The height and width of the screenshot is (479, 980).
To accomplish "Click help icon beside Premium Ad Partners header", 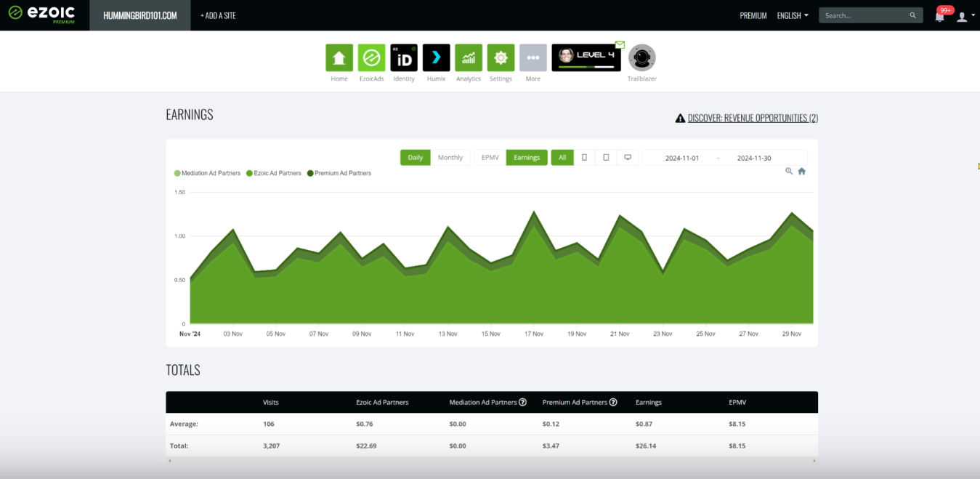I will pyautogui.click(x=613, y=402).
